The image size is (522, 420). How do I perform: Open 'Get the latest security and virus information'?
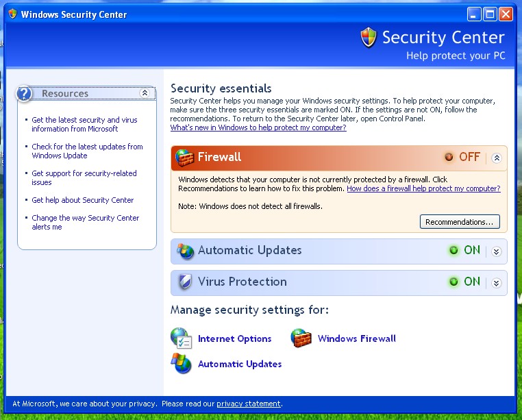click(84, 124)
